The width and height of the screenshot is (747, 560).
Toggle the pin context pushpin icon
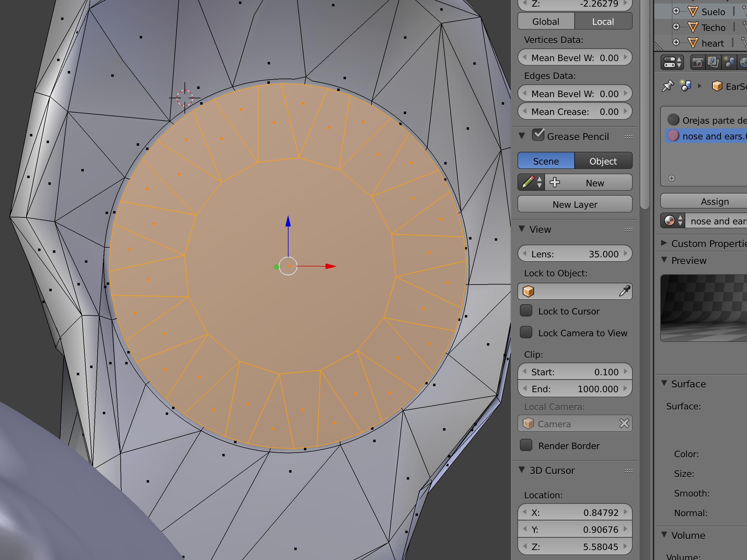668,86
